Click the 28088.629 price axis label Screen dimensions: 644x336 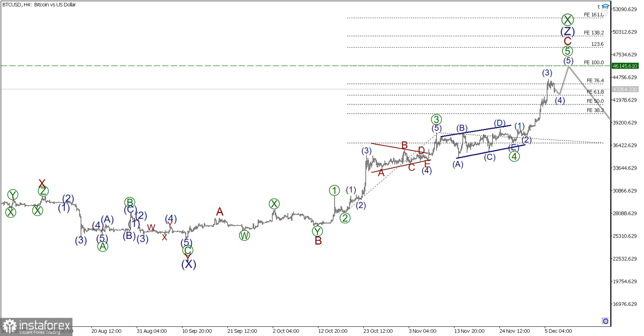(x=625, y=213)
